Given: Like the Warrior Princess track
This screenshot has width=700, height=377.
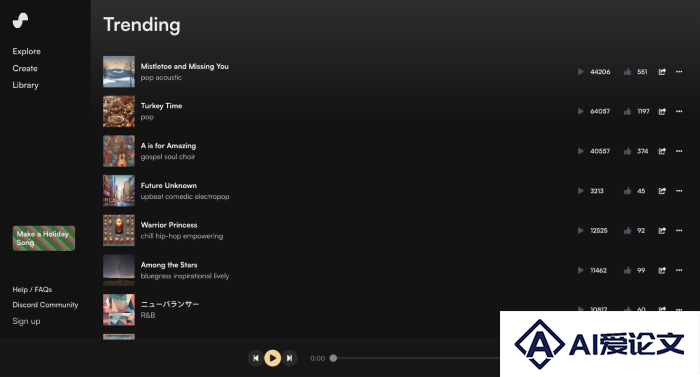Looking at the screenshot, I should click(x=627, y=230).
